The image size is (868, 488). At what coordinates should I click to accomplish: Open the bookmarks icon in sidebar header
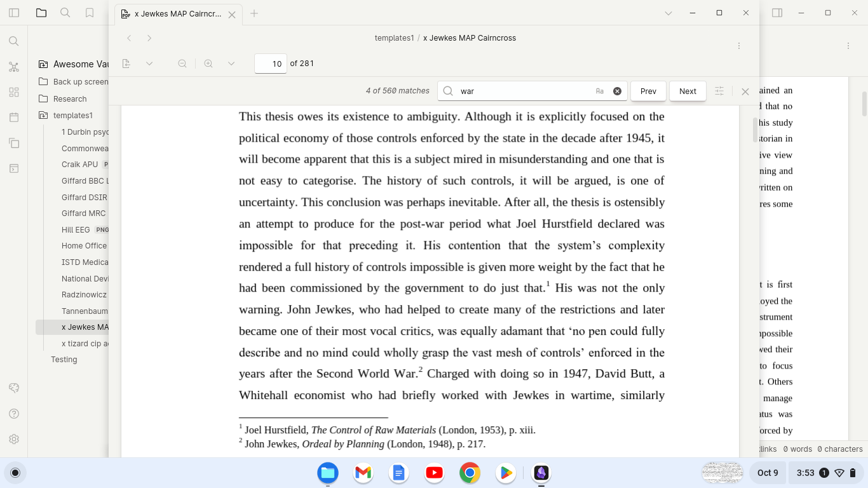click(x=90, y=13)
